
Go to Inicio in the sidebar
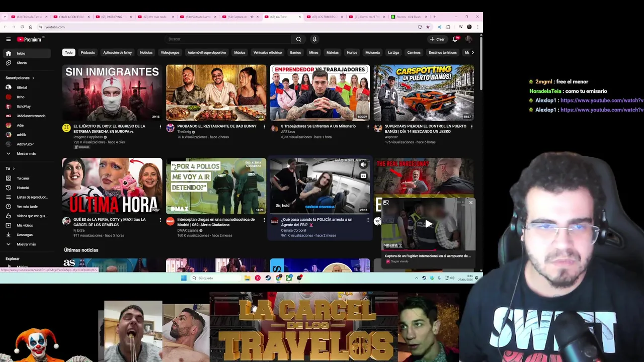pos(26,53)
